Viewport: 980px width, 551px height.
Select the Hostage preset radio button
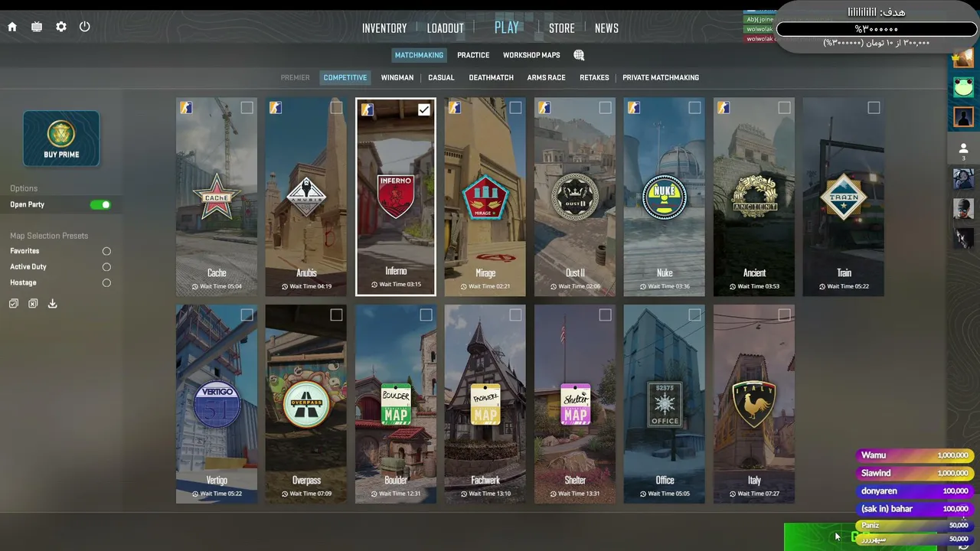point(106,283)
